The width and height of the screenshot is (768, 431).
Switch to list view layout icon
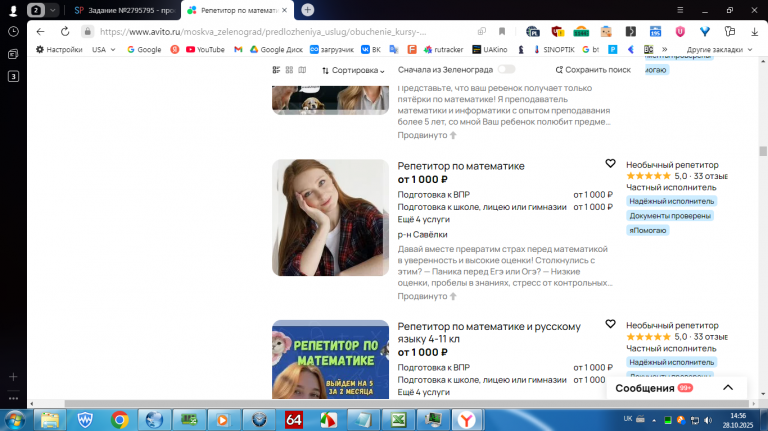pos(276,70)
